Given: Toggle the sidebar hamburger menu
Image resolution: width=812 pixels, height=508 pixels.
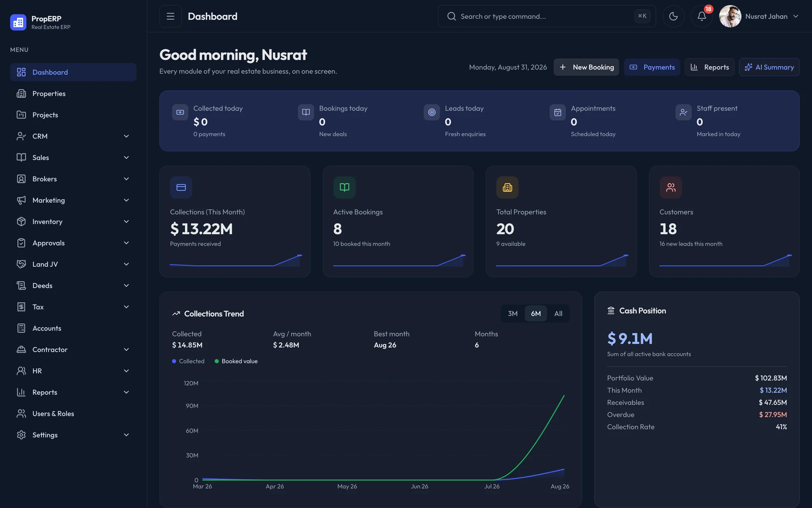Looking at the screenshot, I should click(x=171, y=16).
